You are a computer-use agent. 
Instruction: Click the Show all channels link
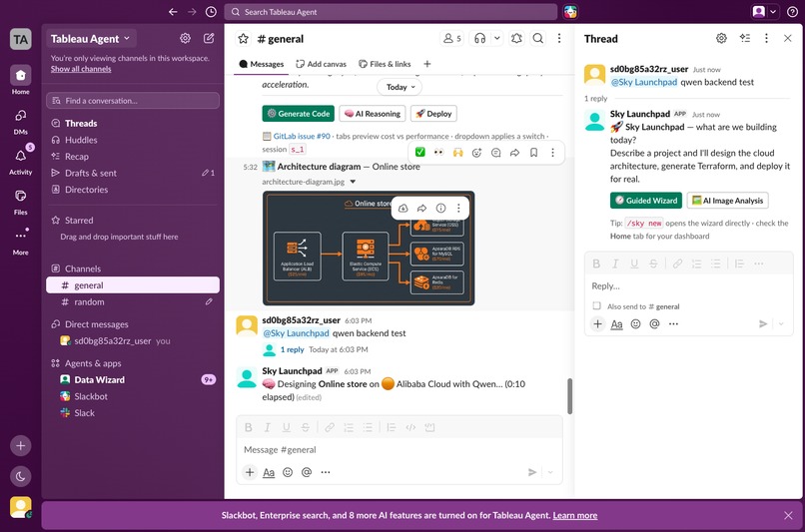pyautogui.click(x=81, y=69)
